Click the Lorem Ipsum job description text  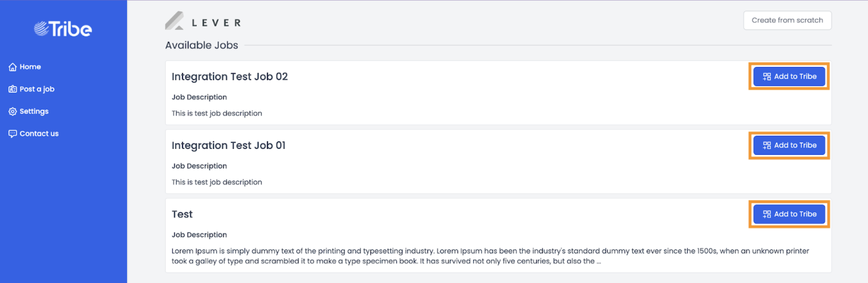pyautogui.click(x=490, y=256)
